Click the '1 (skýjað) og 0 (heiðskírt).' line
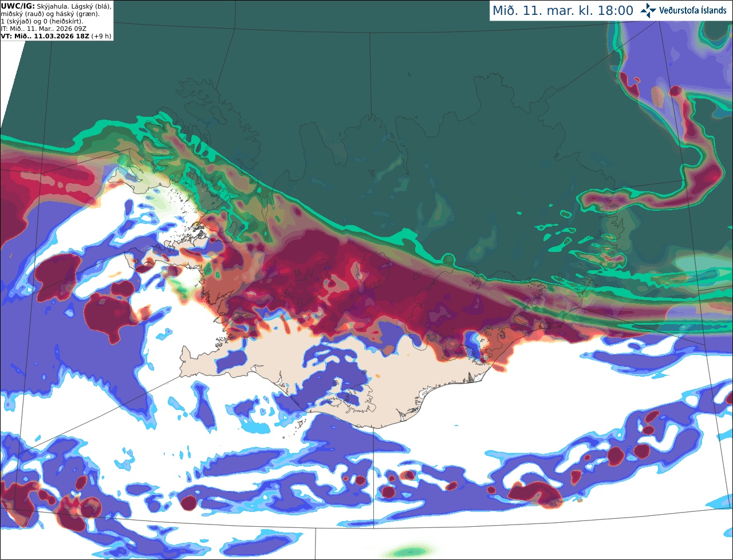The height and width of the screenshot is (560, 733). (x=42, y=21)
